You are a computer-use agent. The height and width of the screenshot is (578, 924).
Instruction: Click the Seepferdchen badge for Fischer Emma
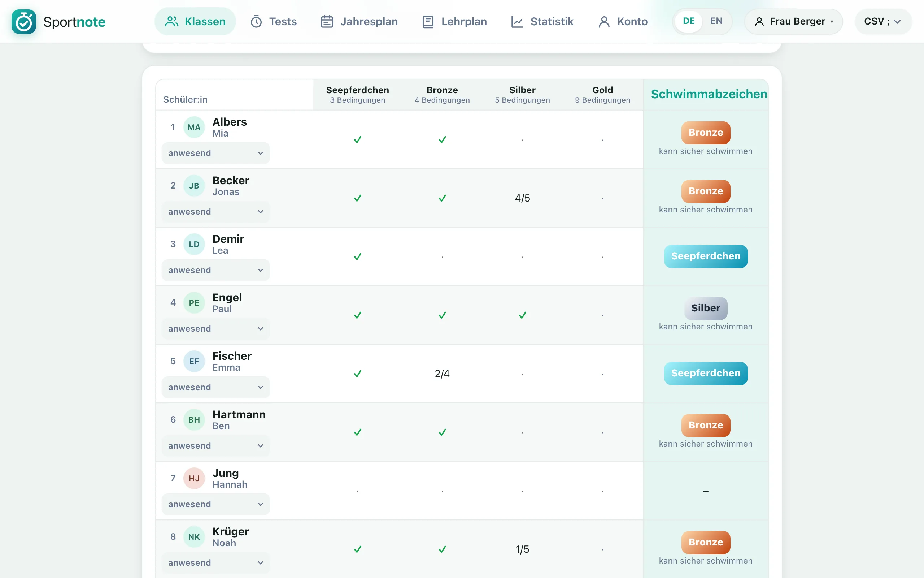pyautogui.click(x=706, y=373)
